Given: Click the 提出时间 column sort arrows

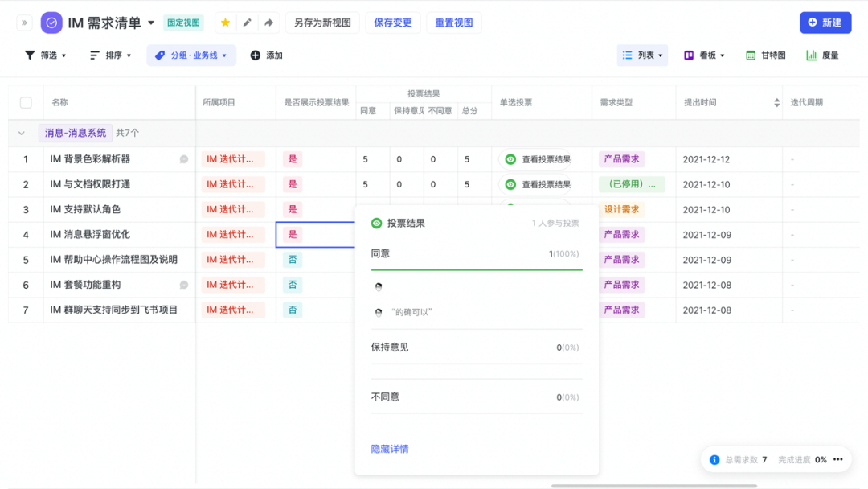Looking at the screenshot, I should [776, 103].
